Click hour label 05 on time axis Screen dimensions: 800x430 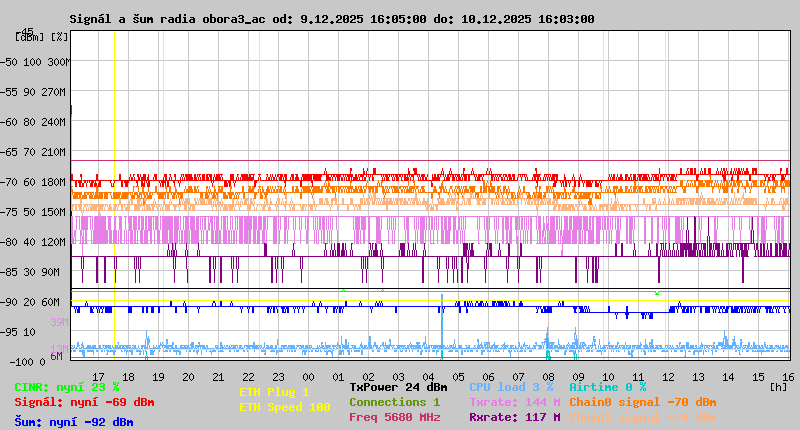(x=458, y=377)
